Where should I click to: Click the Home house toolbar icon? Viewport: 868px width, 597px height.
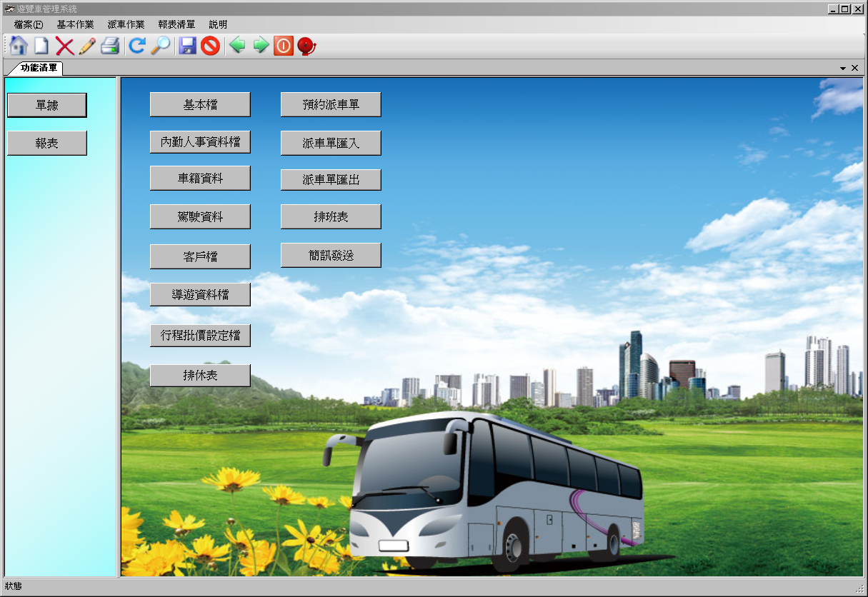coord(19,46)
